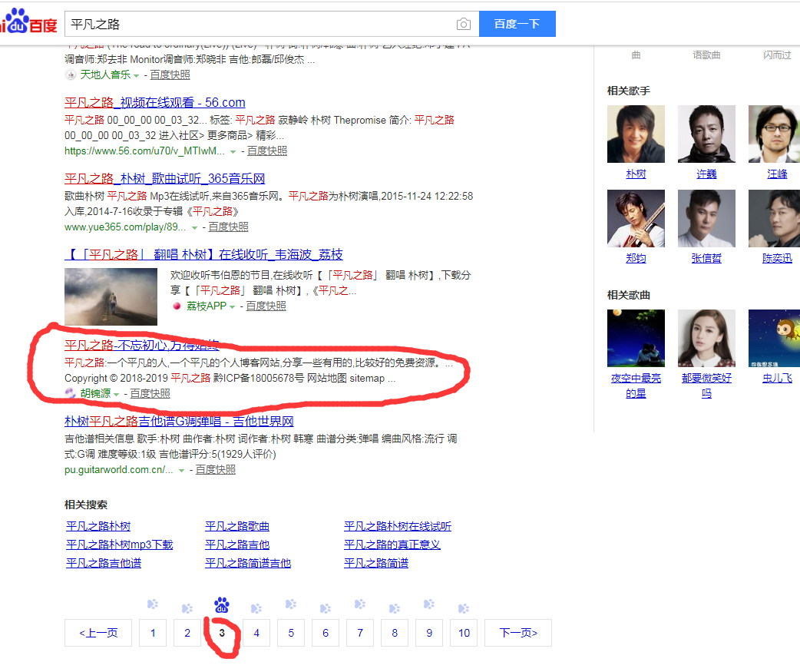Click the 下一页 next page button
Screen dimensions: 800x672
517,633
